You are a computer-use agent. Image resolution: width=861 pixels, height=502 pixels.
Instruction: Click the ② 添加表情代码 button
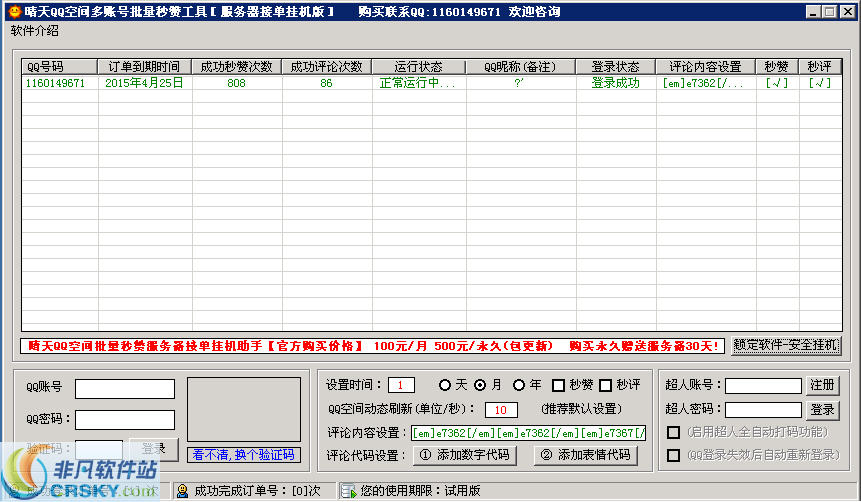585,455
